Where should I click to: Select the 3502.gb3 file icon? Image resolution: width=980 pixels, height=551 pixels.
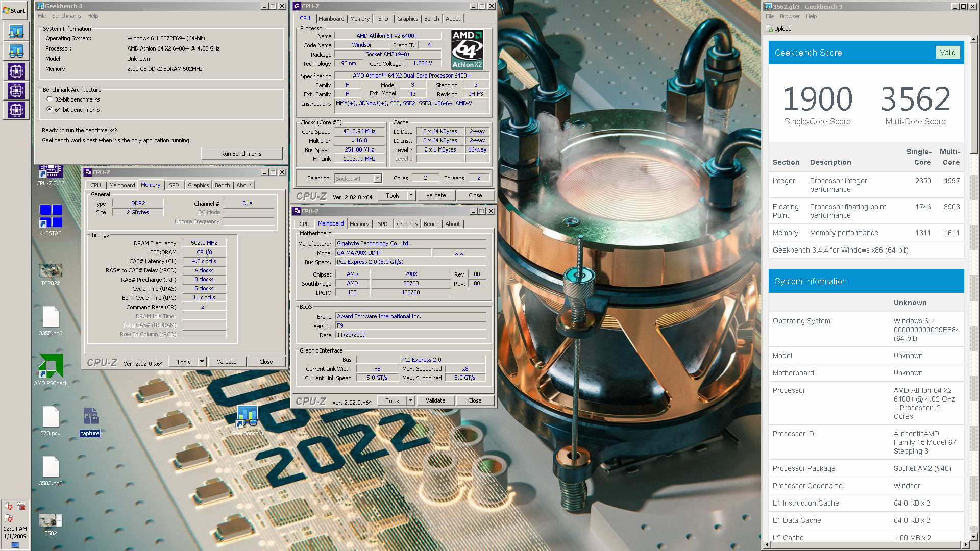click(x=51, y=471)
